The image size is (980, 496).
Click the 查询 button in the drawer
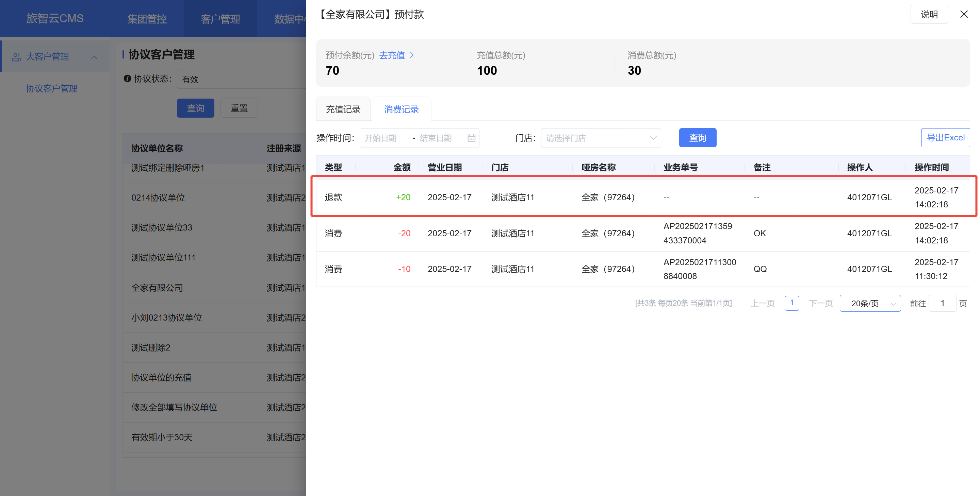click(x=697, y=138)
